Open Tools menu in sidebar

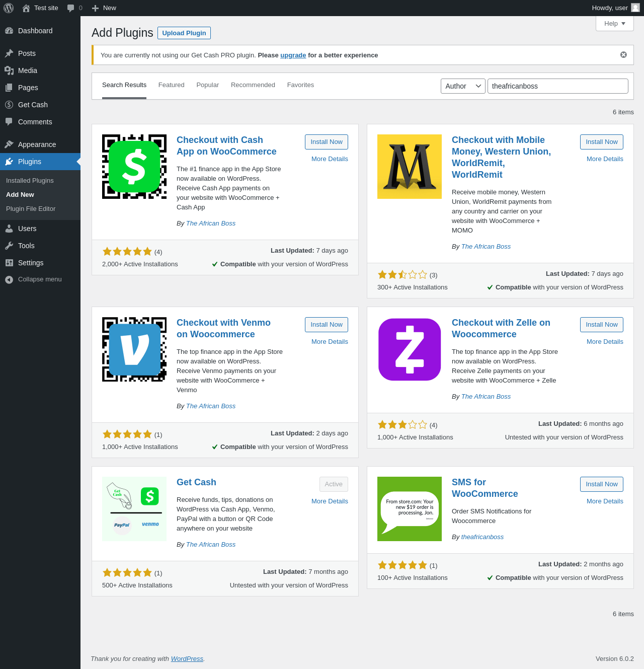[x=40, y=246]
